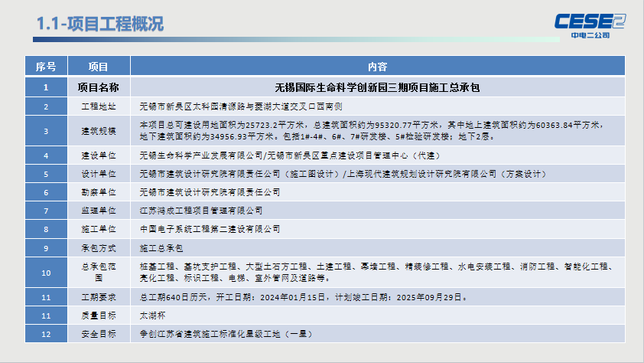The width and height of the screenshot is (644, 363).
Task: Select the 勘察单位 cell
Action: 99,192
